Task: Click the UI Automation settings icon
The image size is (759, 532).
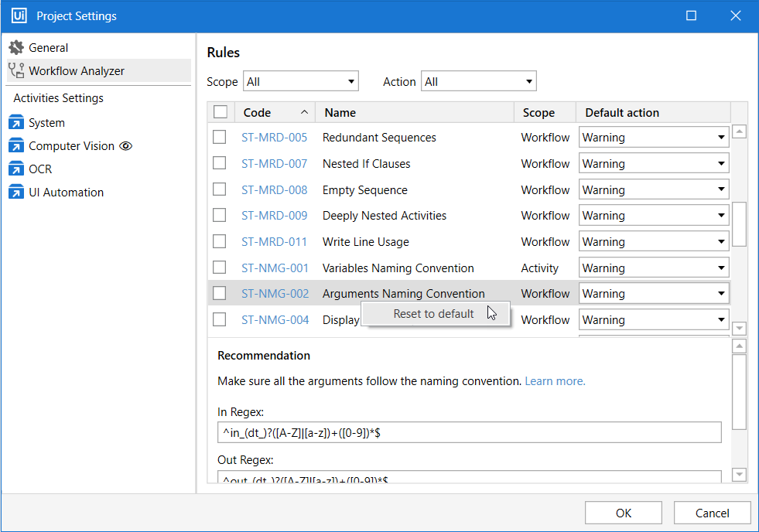Action: click(x=16, y=193)
